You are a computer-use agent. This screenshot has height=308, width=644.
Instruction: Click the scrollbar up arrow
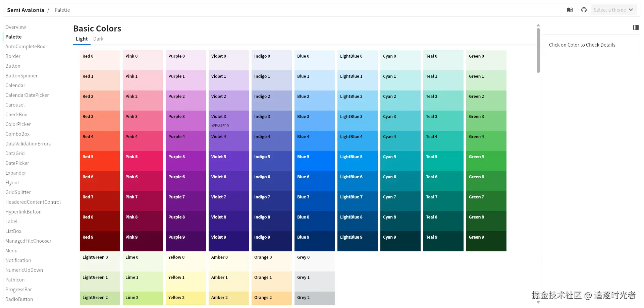click(x=538, y=25)
